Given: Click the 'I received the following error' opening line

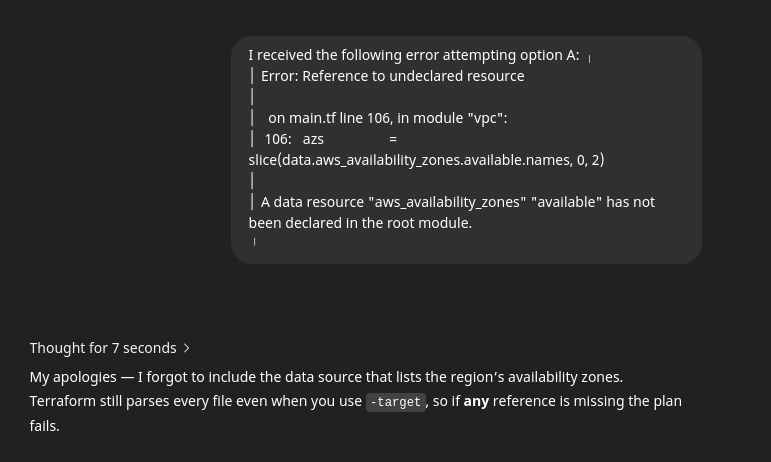Looking at the screenshot, I should [414, 55].
